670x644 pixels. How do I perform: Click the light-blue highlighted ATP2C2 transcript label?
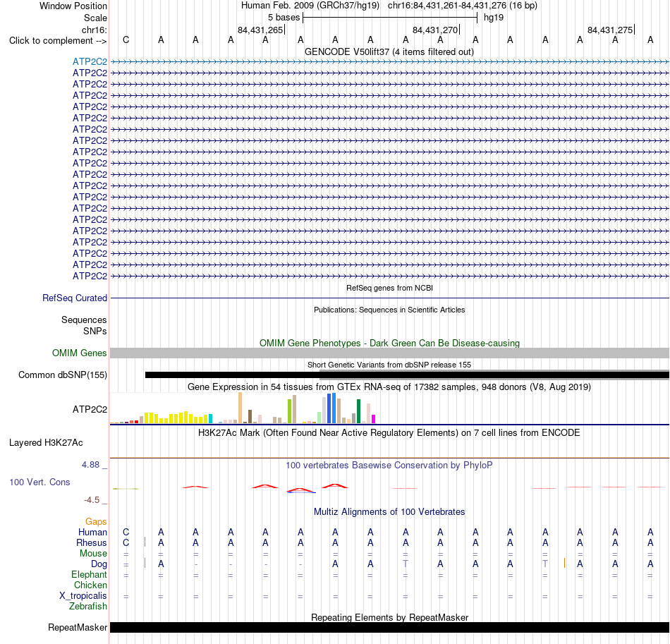pyautogui.click(x=90, y=61)
